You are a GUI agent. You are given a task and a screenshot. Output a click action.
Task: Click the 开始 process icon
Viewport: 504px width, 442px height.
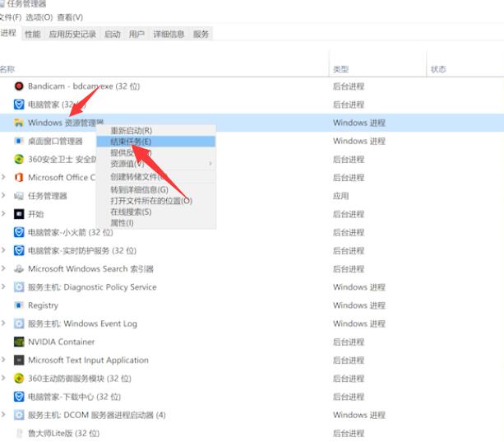coord(19,214)
